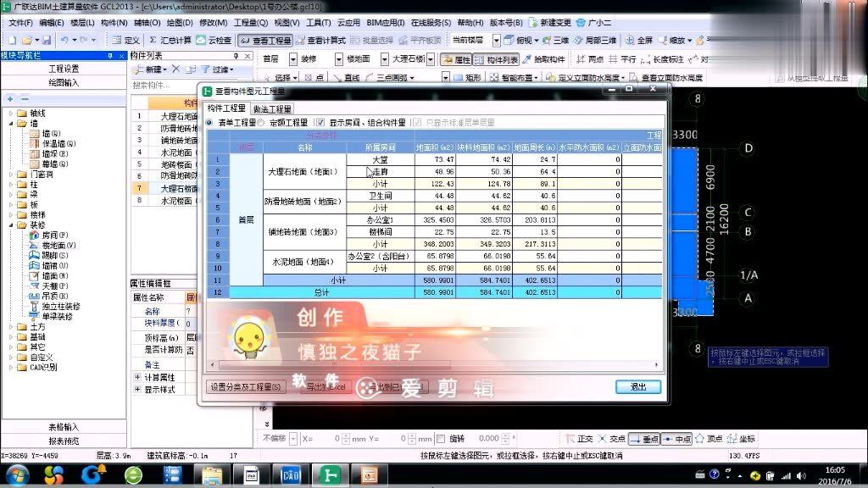Open the 定义 (Define) tool
Screen dimensions: 868x488
pyautogui.click(x=125, y=41)
